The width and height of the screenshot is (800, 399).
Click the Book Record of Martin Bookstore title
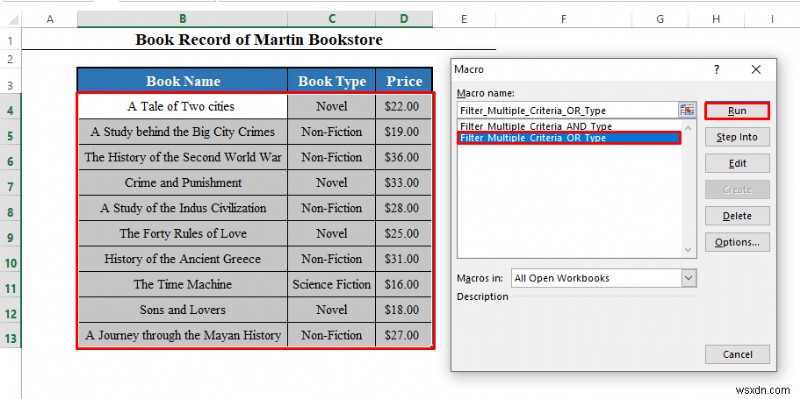coord(259,39)
